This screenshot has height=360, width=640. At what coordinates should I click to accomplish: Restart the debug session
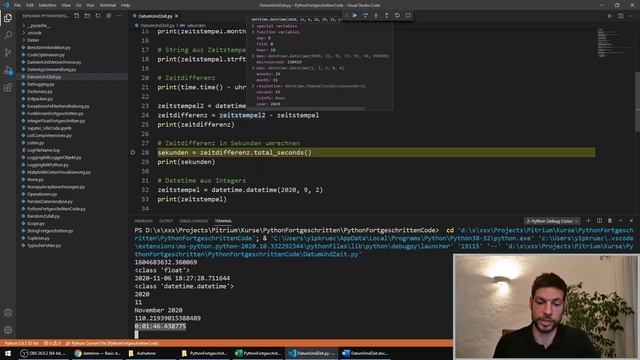click(397, 16)
